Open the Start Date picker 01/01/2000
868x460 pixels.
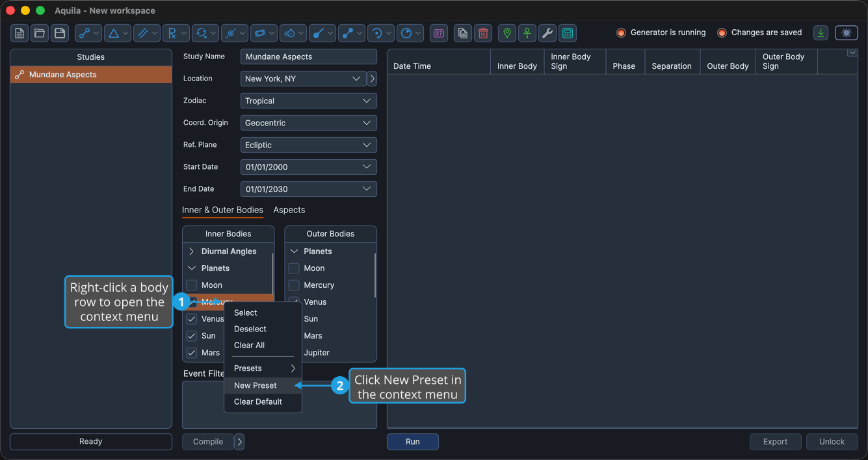309,167
